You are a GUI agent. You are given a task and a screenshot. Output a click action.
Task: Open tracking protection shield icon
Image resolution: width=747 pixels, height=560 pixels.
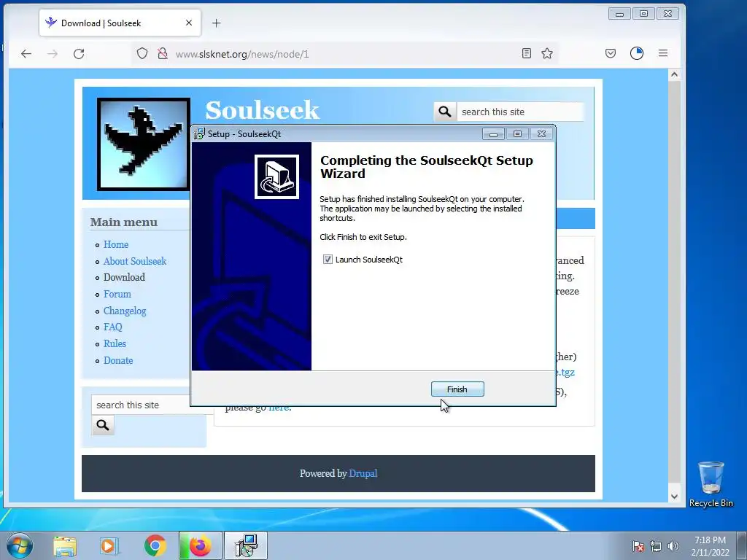pyautogui.click(x=142, y=53)
